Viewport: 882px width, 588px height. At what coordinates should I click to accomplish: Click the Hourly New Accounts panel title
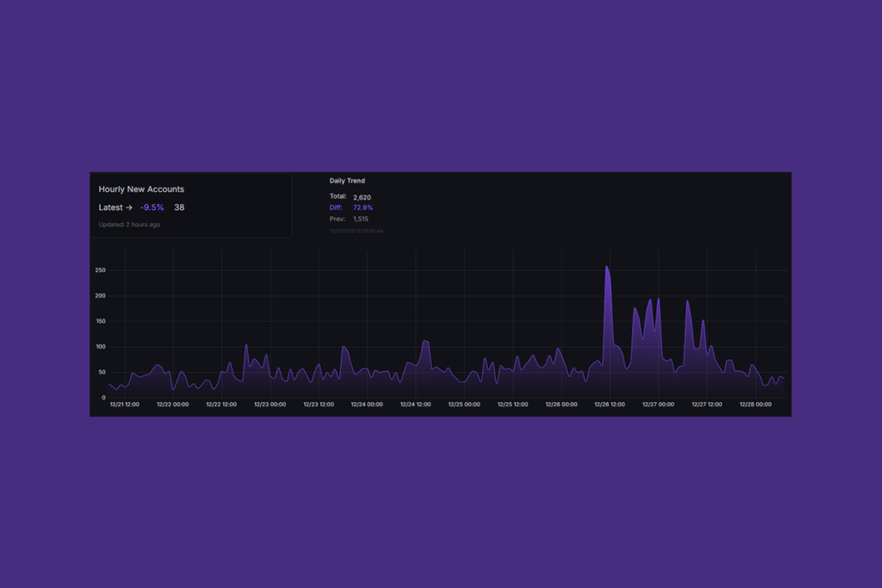click(141, 189)
